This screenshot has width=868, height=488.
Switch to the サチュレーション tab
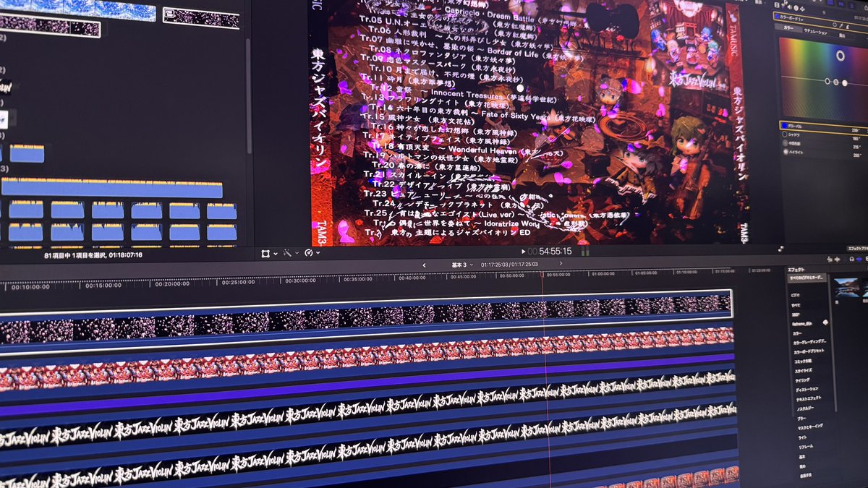(815, 32)
